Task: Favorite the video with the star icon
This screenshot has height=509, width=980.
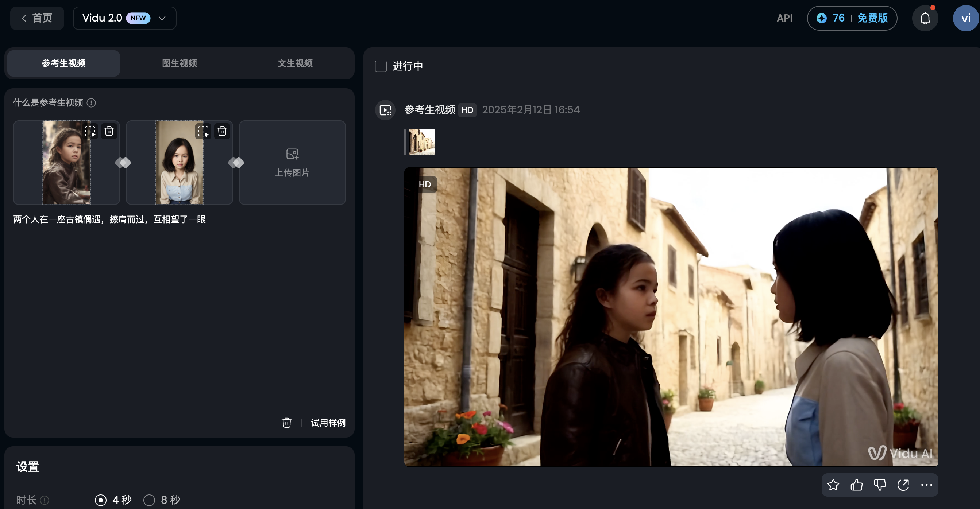Action: click(833, 485)
